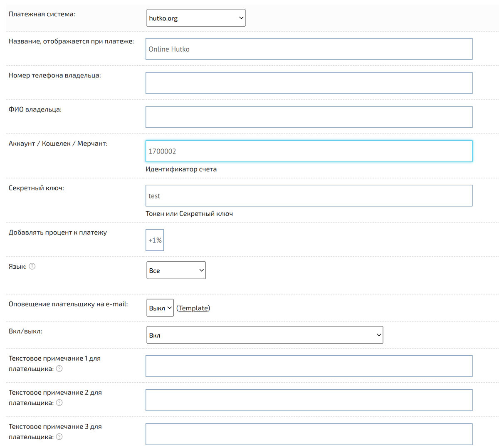Focus the Номер телефона владельца field
This screenshot has height=448, width=499.
(309, 83)
